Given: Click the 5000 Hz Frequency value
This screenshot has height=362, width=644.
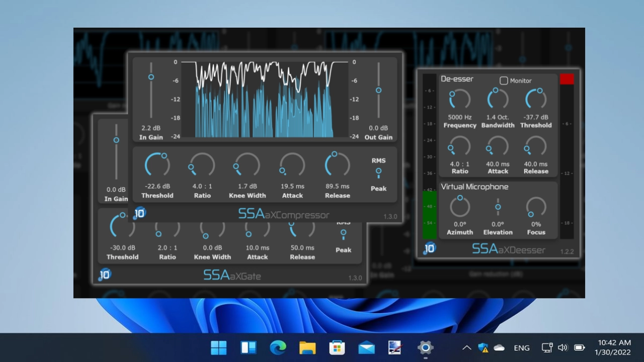Looking at the screenshot, I should [460, 117].
